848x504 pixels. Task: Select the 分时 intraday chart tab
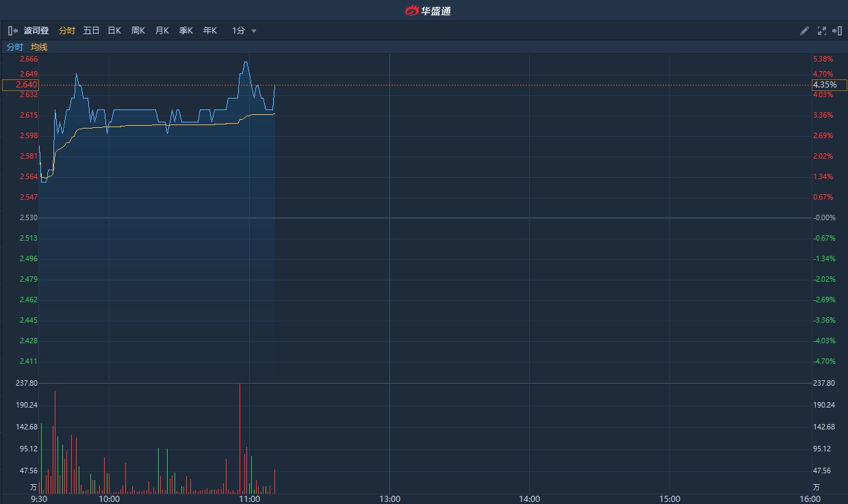pyautogui.click(x=67, y=31)
